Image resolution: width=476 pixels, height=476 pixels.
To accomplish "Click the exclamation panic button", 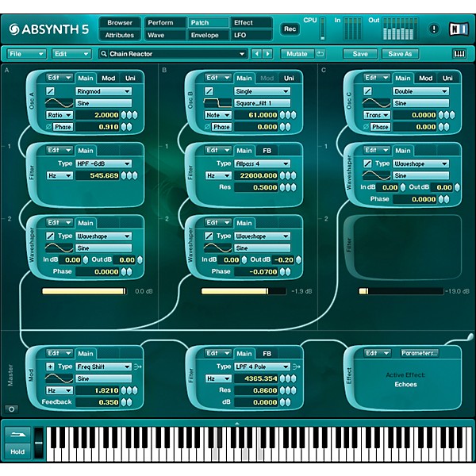I will pos(434,29).
